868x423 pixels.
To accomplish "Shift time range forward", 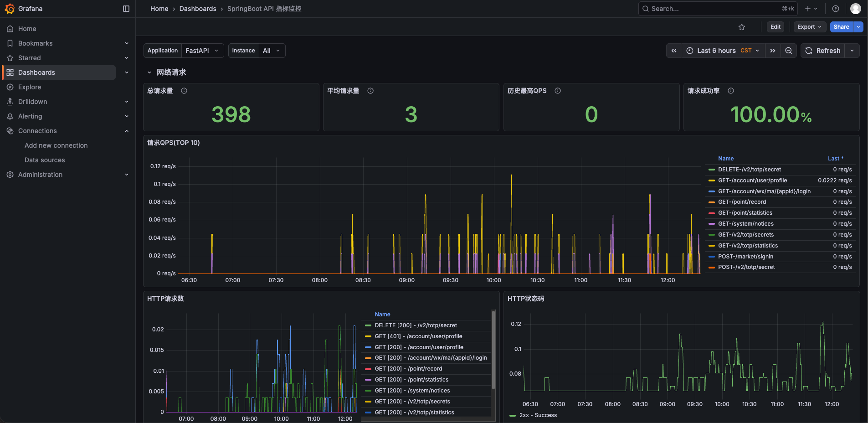I will [x=773, y=51].
